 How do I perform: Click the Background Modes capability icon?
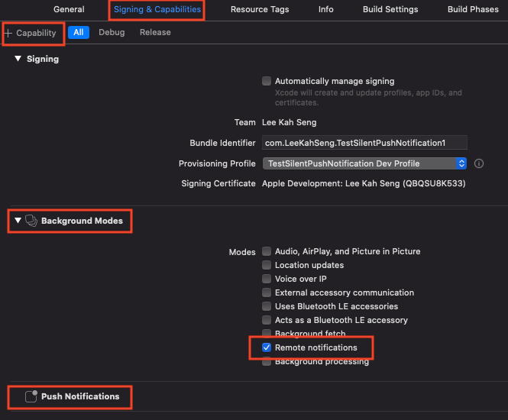coord(31,221)
